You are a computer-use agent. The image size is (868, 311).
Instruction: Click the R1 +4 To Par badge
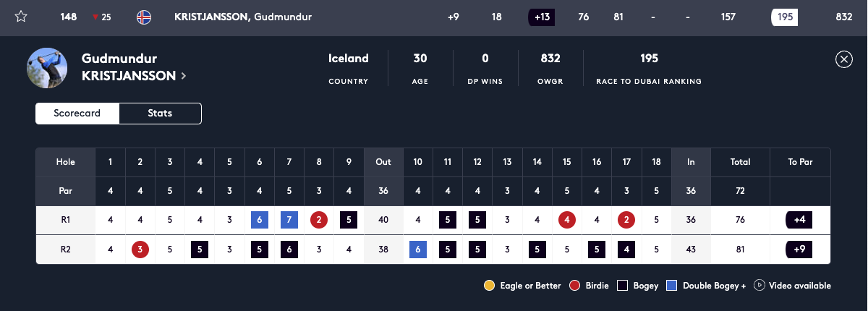pos(800,220)
